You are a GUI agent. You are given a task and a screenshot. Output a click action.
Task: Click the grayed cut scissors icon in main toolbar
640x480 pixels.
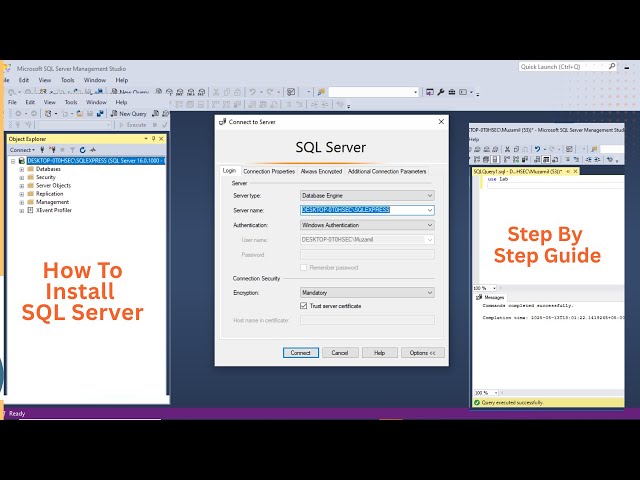coord(216,92)
